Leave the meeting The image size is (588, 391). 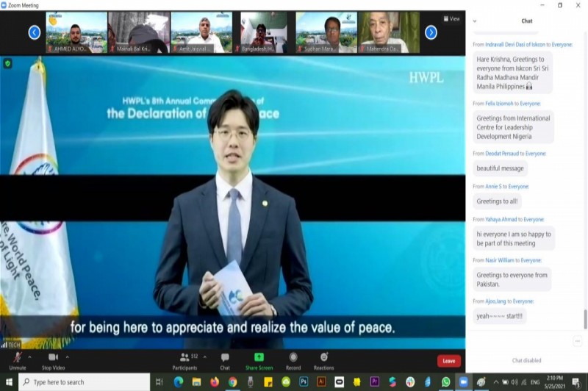tap(448, 361)
